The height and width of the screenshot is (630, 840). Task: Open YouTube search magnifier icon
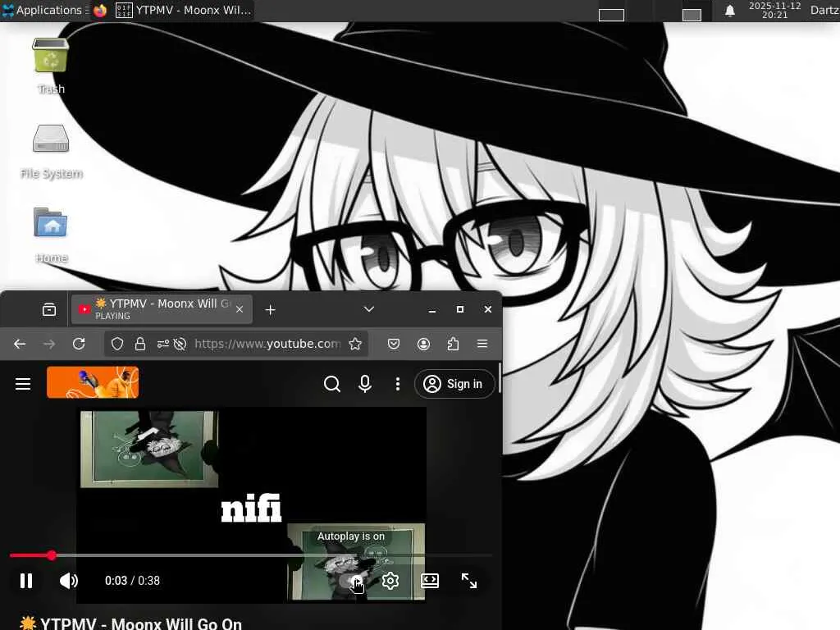point(331,384)
